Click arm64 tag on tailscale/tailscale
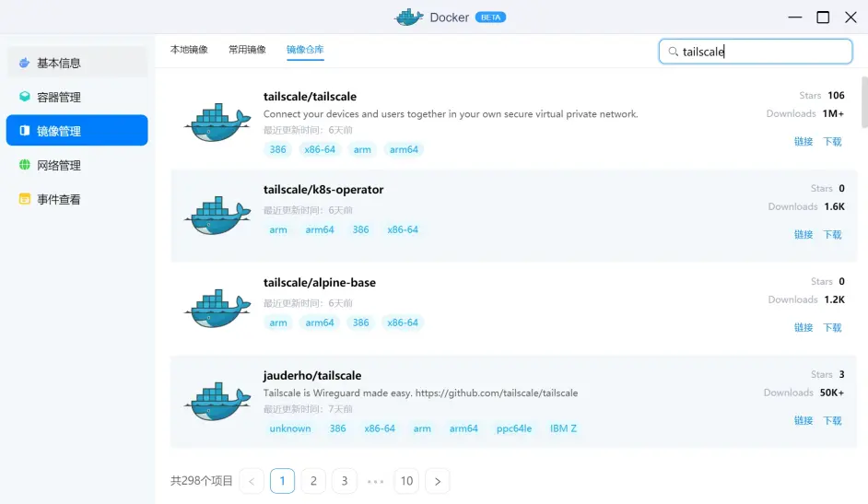 coord(404,149)
